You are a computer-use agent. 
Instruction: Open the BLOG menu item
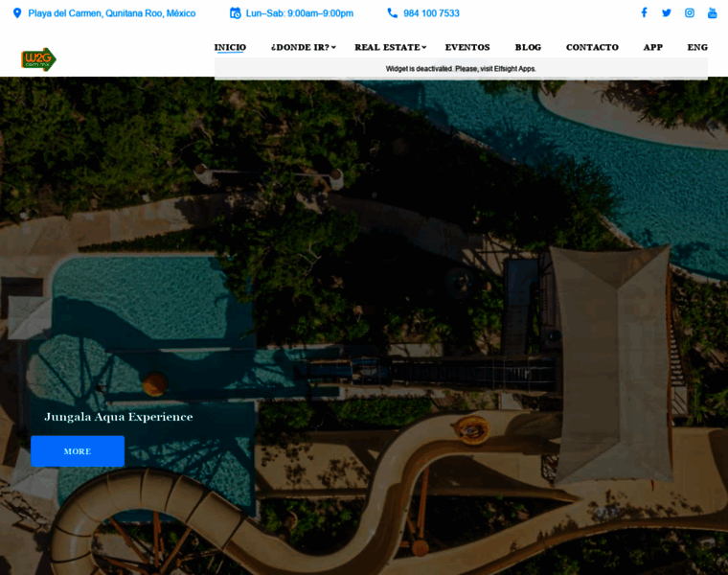528,47
